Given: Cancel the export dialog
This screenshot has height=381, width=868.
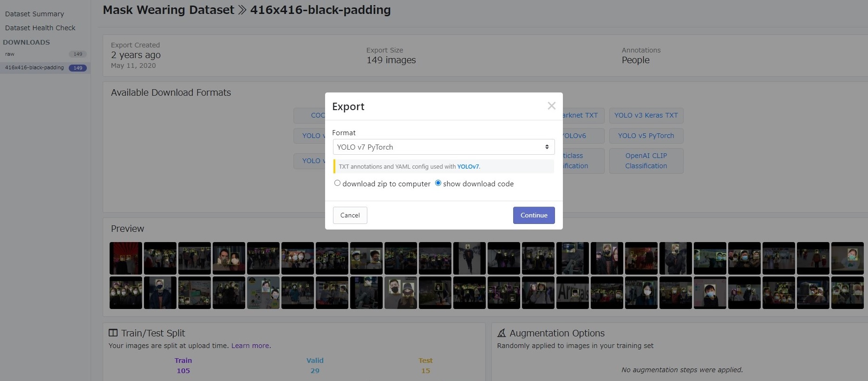Looking at the screenshot, I should [x=350, y=215].
